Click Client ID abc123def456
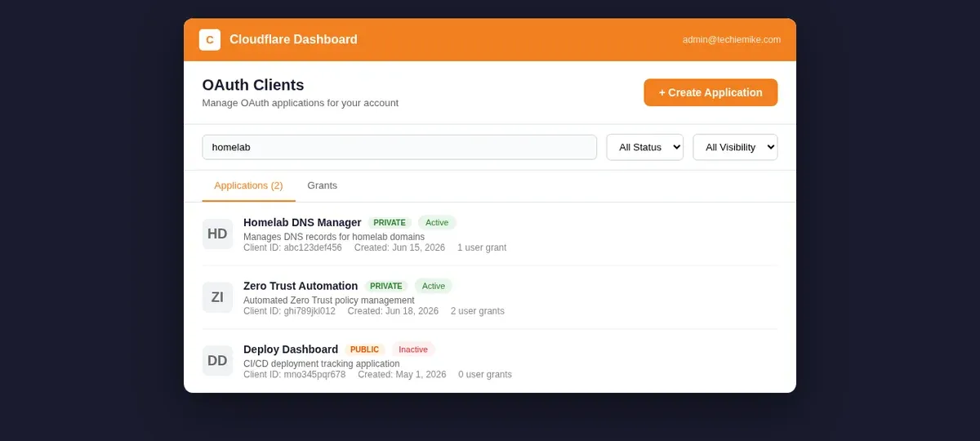The width and height of the screenshot is (980, 441). coord(292,247)
